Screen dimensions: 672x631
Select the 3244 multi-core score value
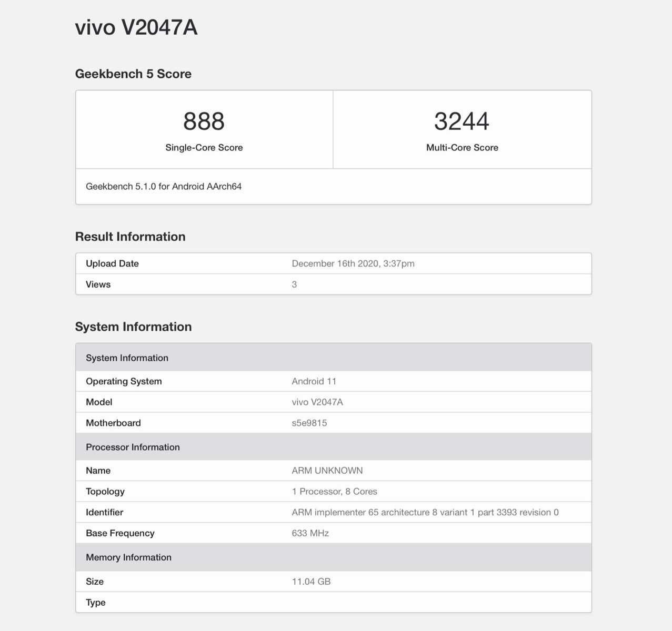point(462,121)
